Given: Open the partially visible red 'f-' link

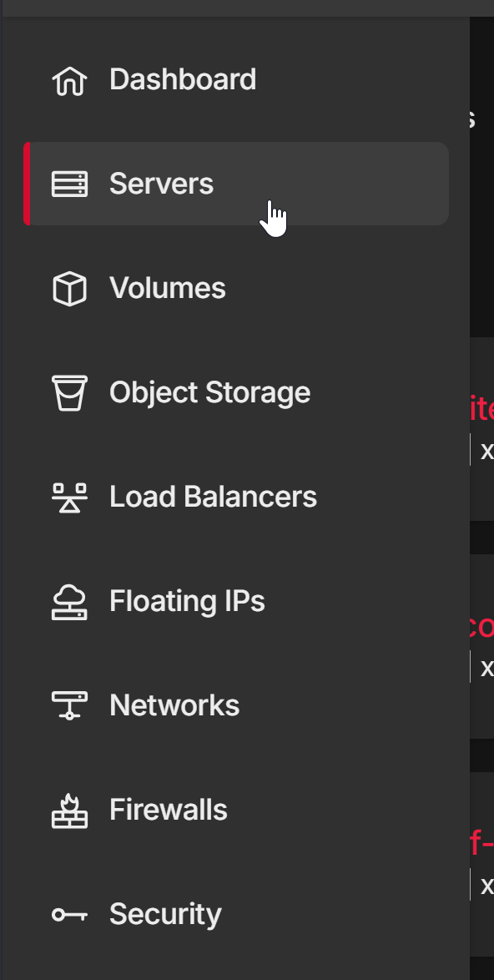Looking at the screenshot, I should (x=481, y=843).
